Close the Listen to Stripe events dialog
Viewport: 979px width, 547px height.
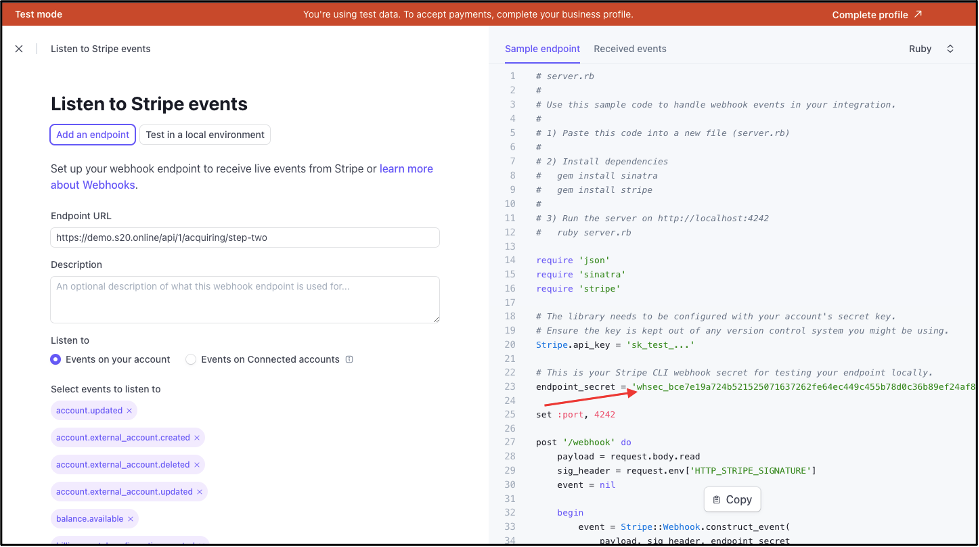19,49
